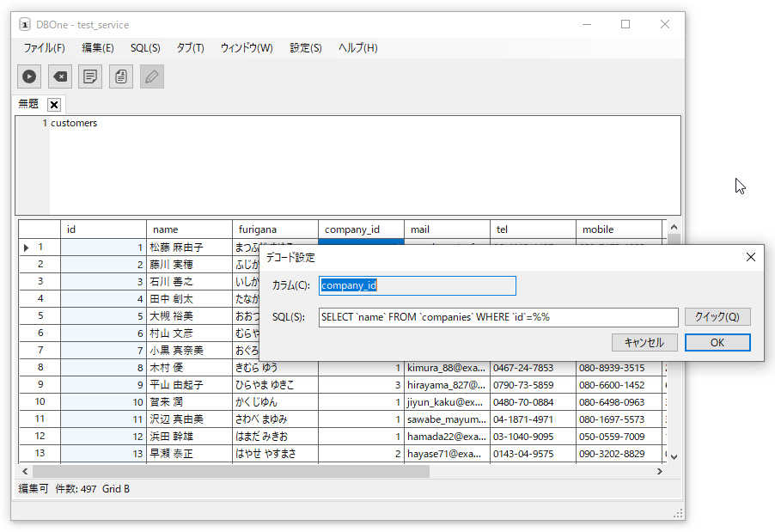
Task: Click the furigana column header
Action: pos(275,229)
